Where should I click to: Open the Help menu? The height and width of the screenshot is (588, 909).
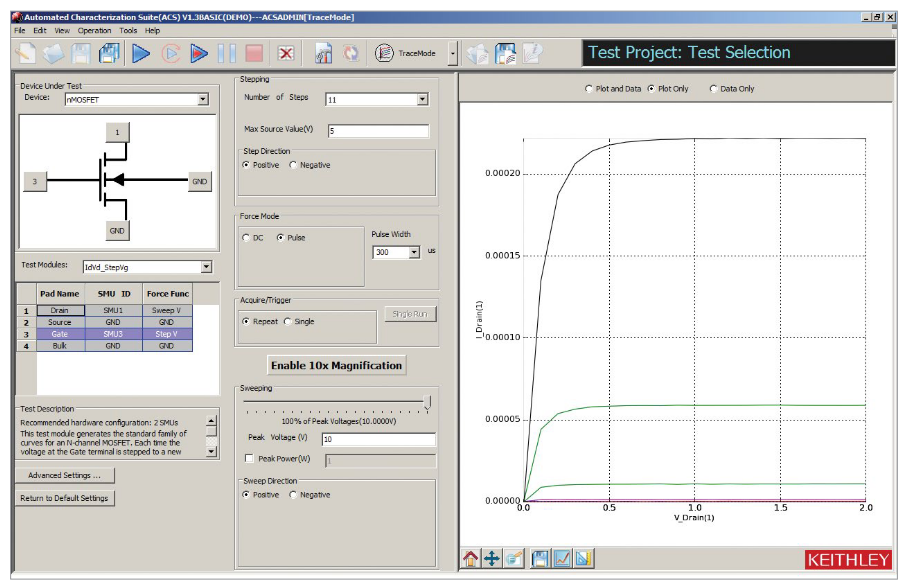pyautogui.click(x=152, y=31)
